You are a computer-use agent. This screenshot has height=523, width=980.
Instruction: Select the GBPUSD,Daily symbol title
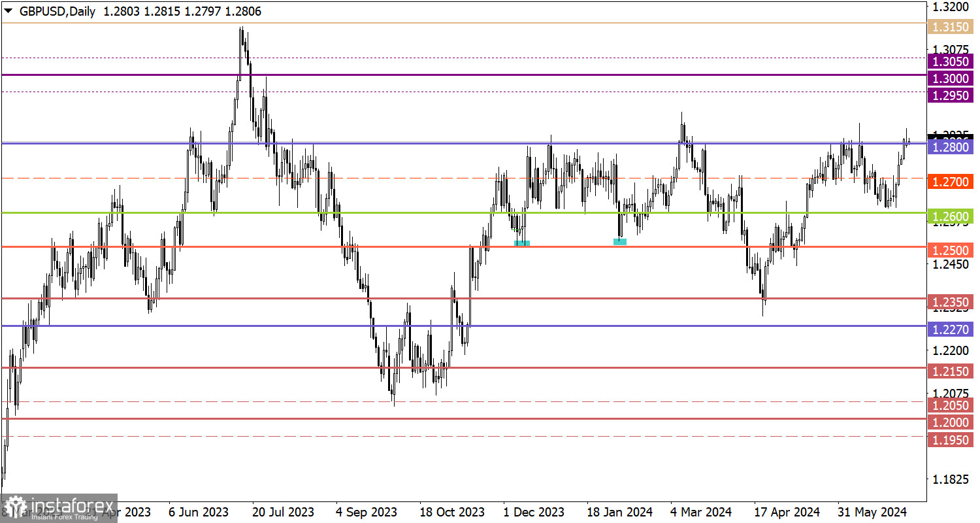[57, 12]
